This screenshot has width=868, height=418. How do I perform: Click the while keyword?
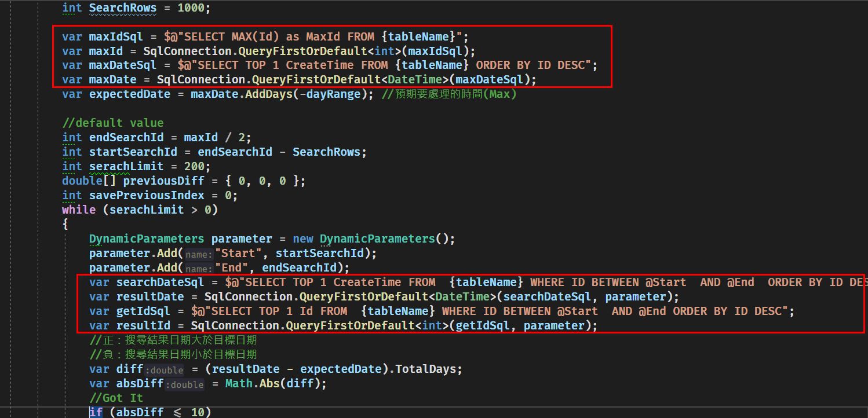coord(78,210)
